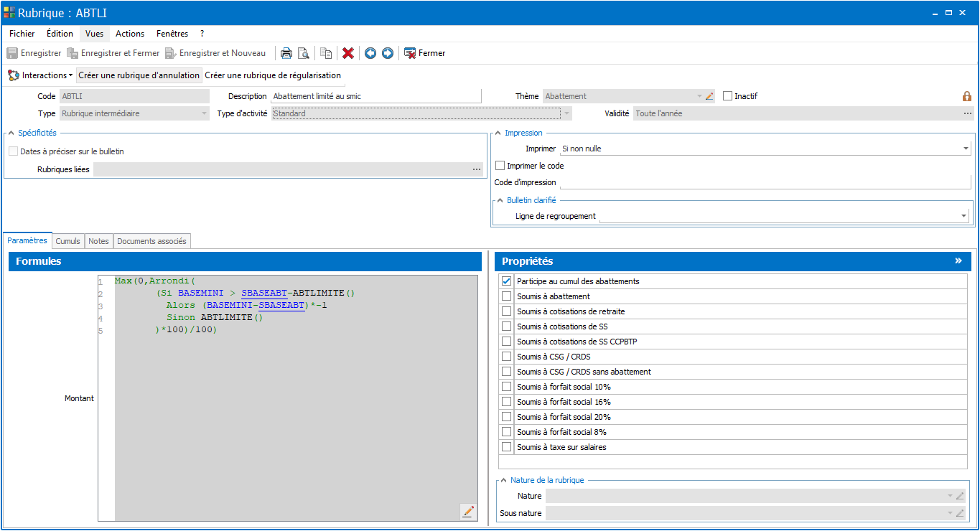Enable Soumis à forfait social 10%
Image resolution: width=980 pixels, height=531 pixels.
507,387
